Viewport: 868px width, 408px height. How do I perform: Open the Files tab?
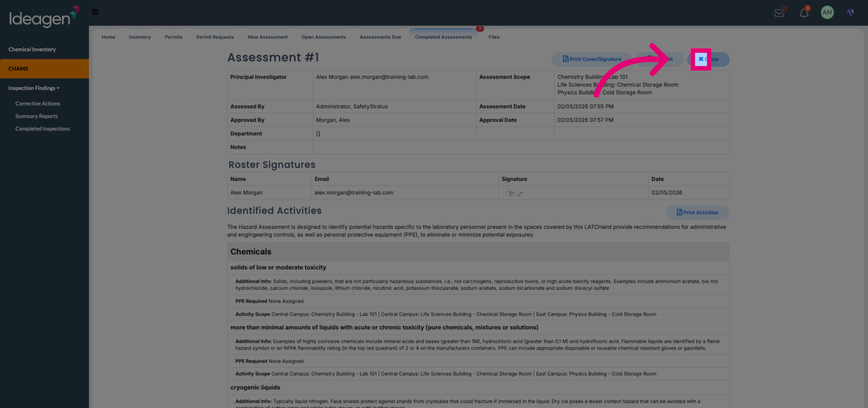tap(494, 37)
